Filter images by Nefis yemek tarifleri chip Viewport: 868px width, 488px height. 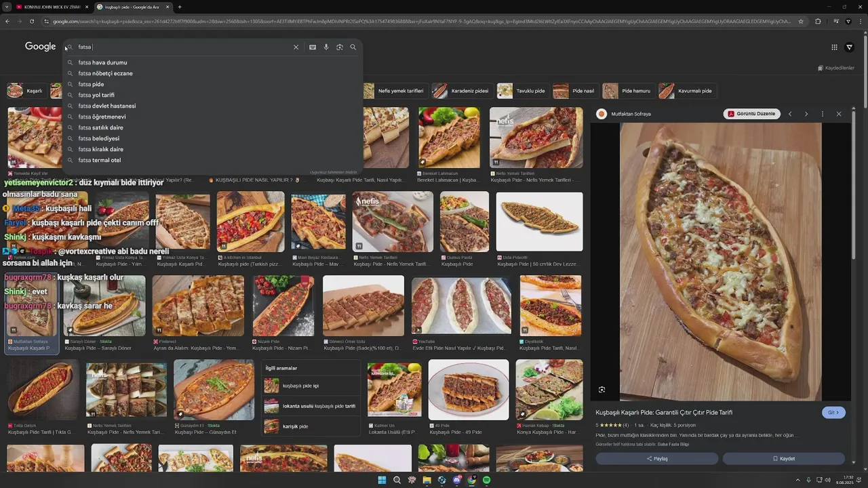394,91
